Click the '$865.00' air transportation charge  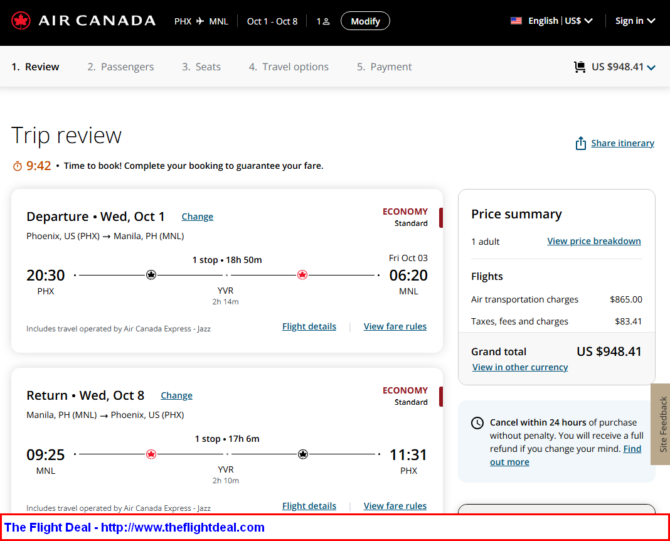coord(626,300)
